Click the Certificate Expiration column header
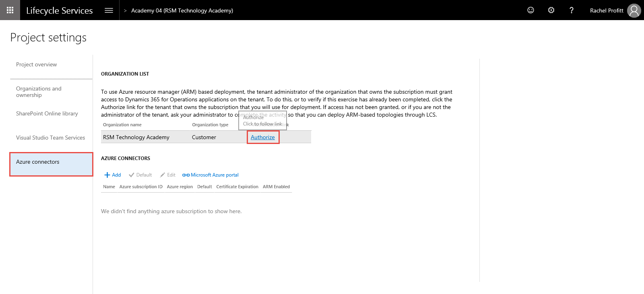 (x=237, y=187)
